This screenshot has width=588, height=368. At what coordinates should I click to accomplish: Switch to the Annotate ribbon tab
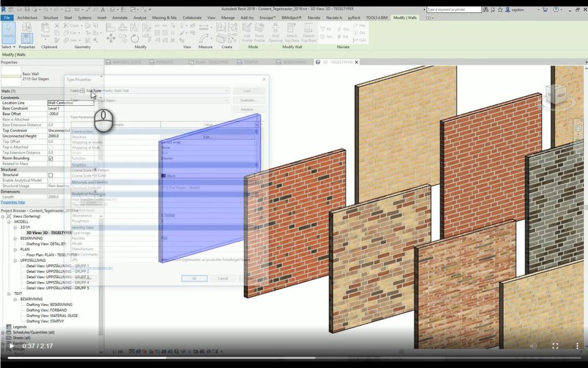(x=120, y=18)
